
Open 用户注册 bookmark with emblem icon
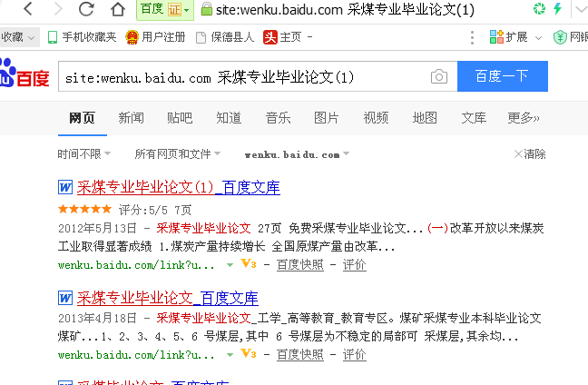tap(155, 37)
